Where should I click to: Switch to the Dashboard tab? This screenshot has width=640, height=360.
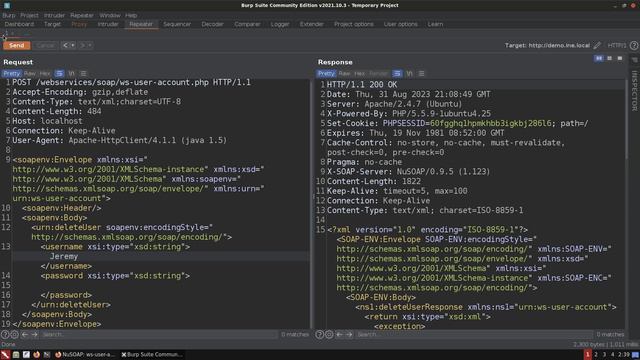(x=20, y=24)
